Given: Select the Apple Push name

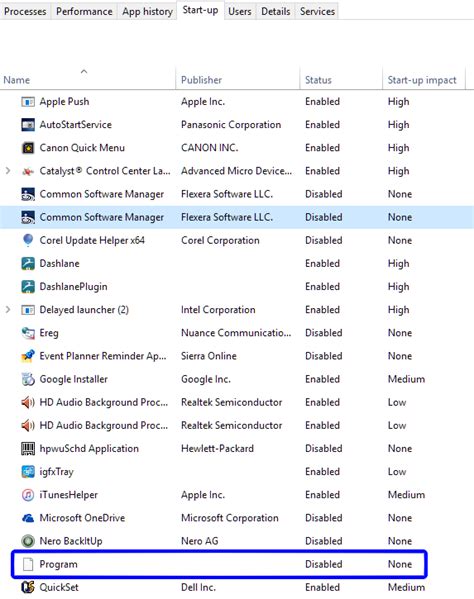Looking at the screenshot, I should (64, 102).
